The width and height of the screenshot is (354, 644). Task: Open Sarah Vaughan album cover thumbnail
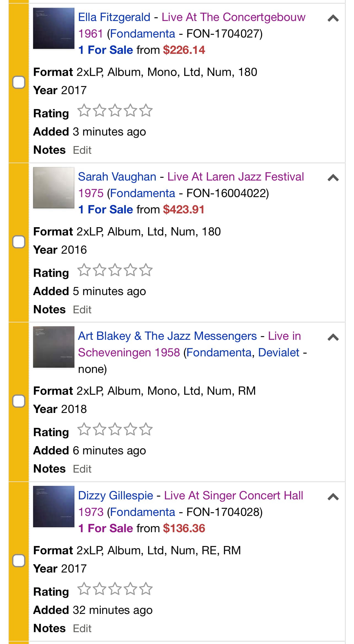pos(54,188)
